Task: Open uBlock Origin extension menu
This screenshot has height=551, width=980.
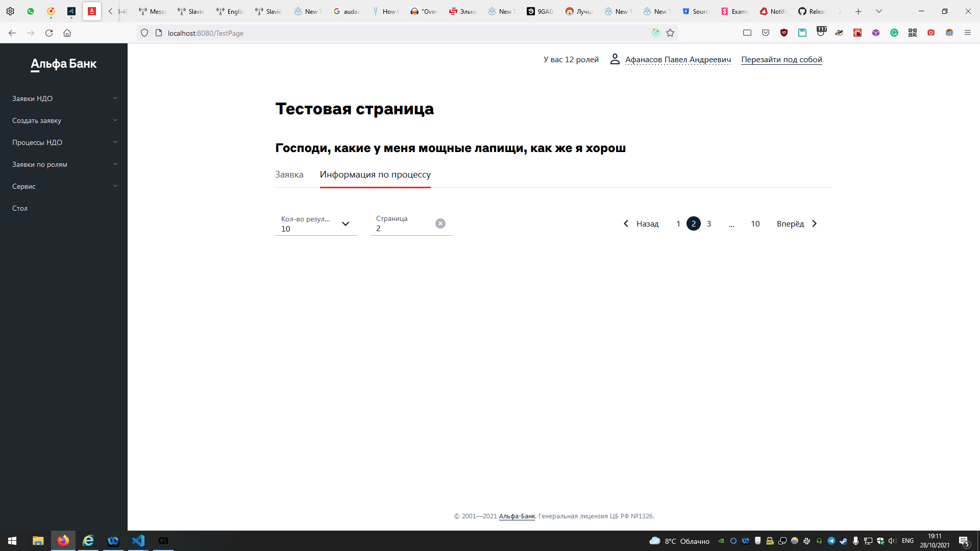Action: [x=783, y=33]
